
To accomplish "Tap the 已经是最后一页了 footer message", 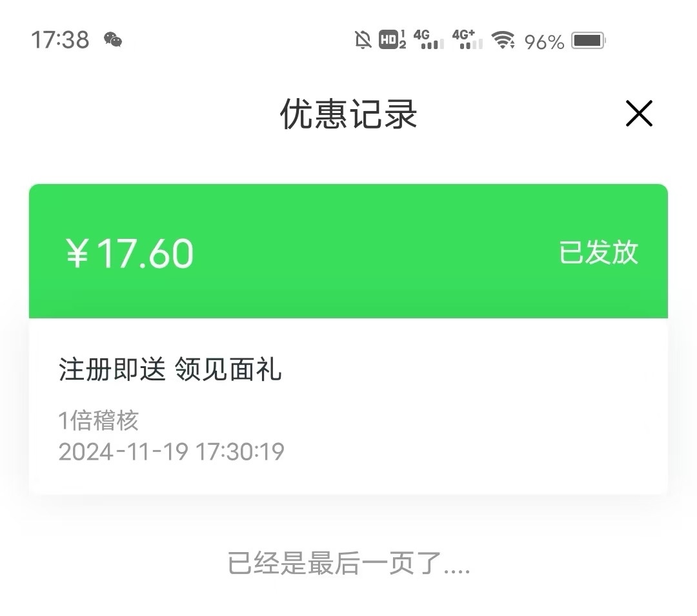I will click(x=348, y=563).
